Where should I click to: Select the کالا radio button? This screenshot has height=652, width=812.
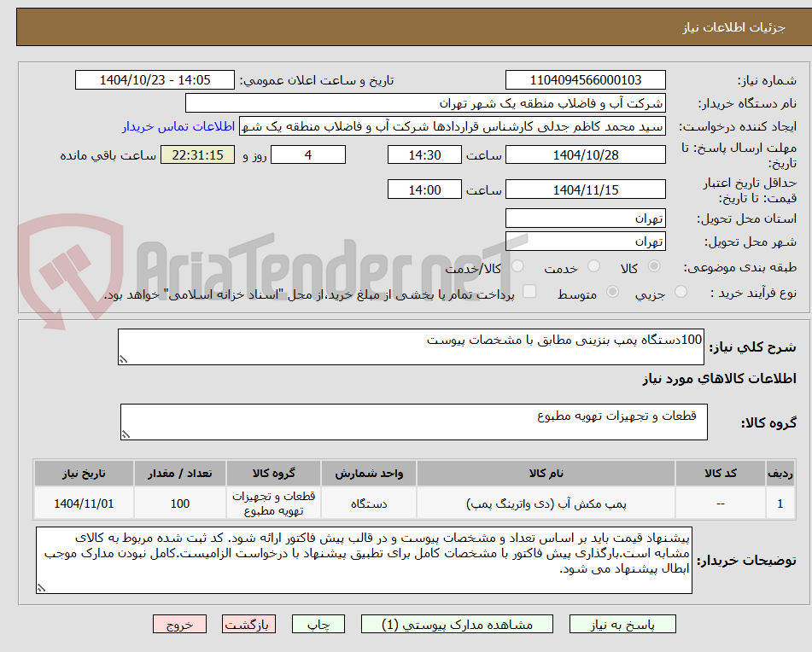coord(655,265)
